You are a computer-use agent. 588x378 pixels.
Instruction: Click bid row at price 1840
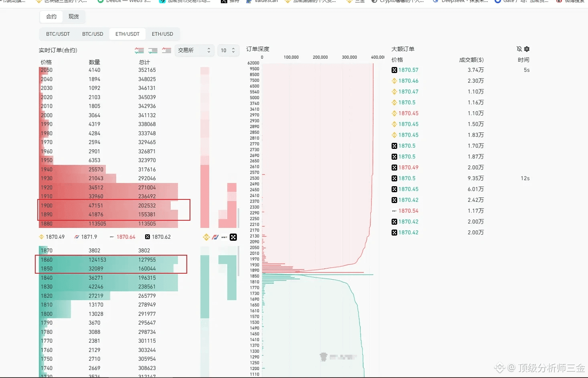click(108, 278)
